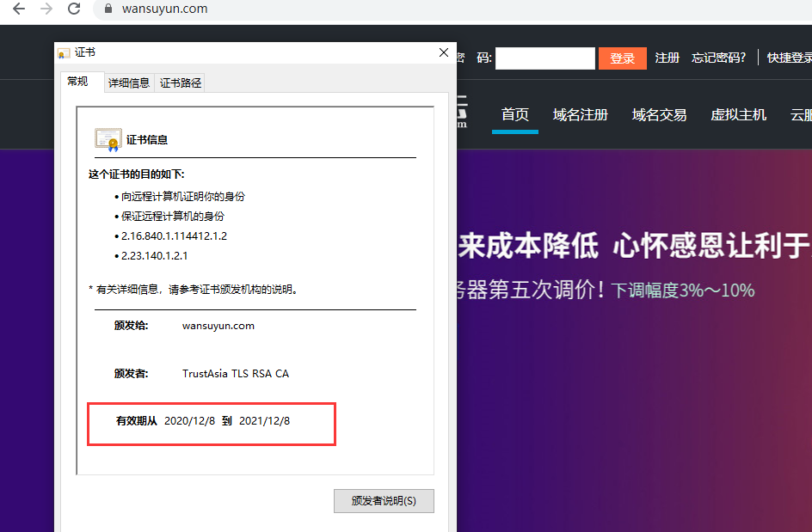Click the OID 2.16.840.1.114412.1.2 line
The height and width of the screenshot is (532, 812).
(174, 236)
